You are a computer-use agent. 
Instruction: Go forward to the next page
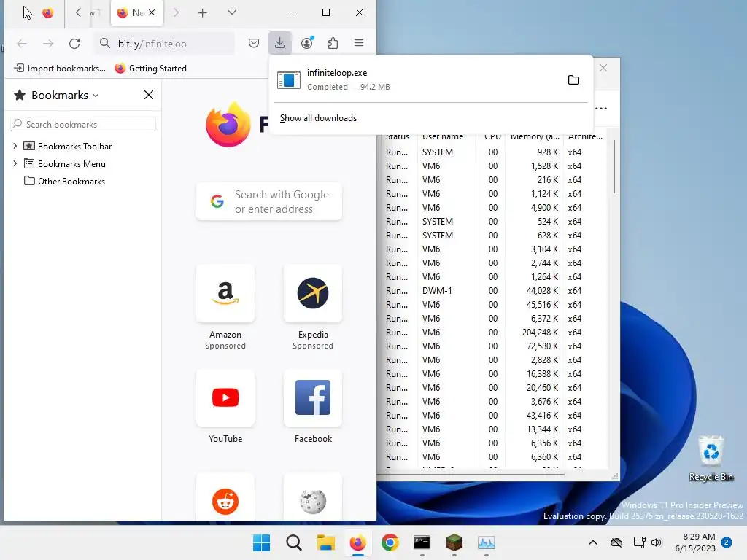click(48, 44)
